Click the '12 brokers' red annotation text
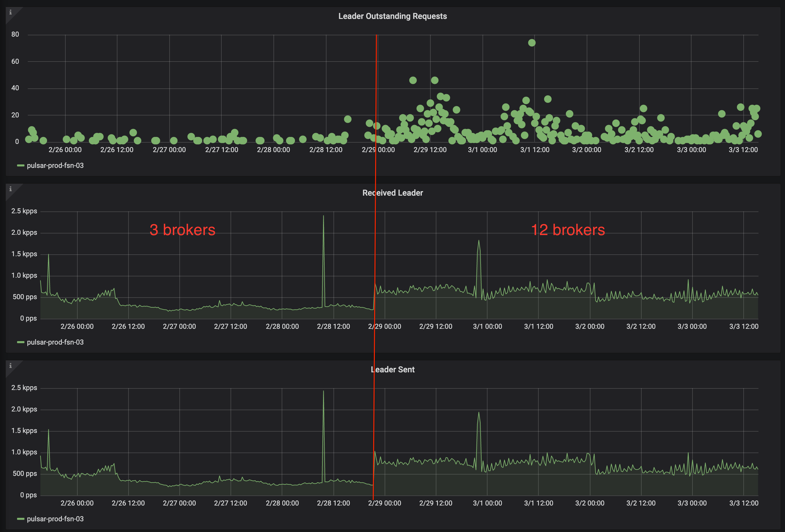Viewport: 785px width, 532px height. click(568, 230)
